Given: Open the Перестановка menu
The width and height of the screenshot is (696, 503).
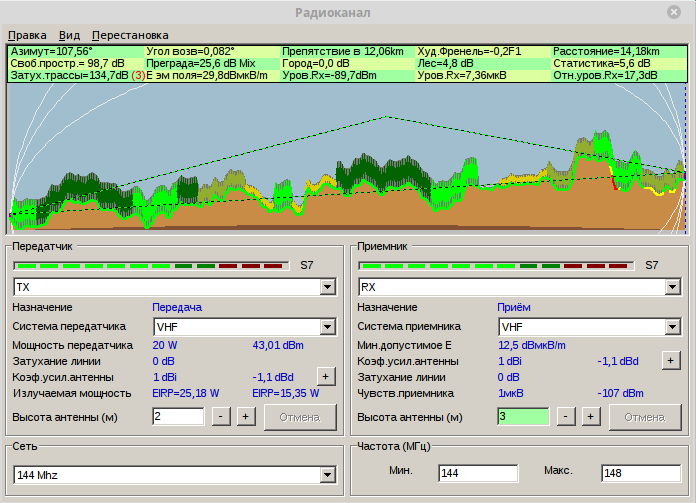Looking at the screenshot, I should click(x=130, y=34).
